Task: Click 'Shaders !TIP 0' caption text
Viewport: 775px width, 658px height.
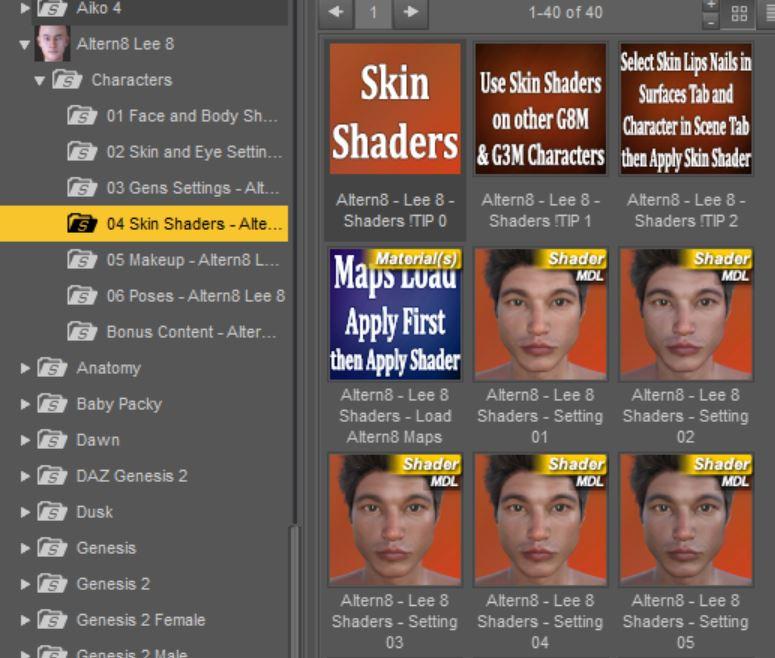Action: pyautogui.click(x=395, y=221)
